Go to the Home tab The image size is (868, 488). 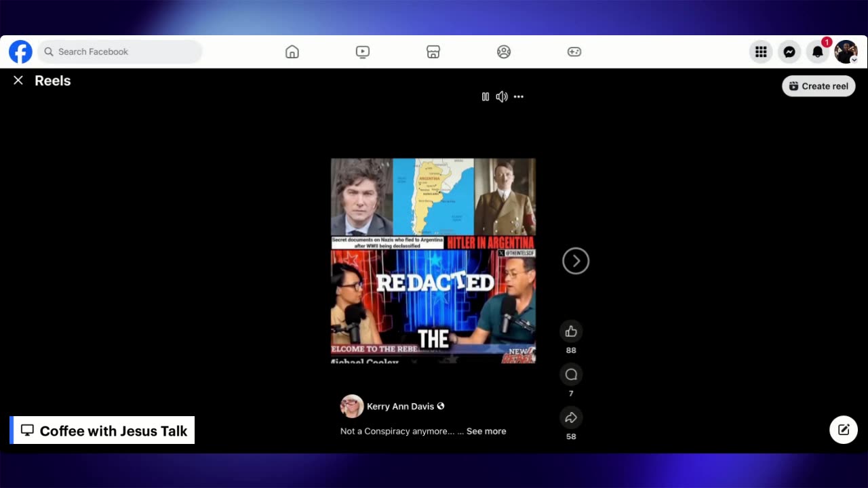pyautogui.click(x=292, y=52)
